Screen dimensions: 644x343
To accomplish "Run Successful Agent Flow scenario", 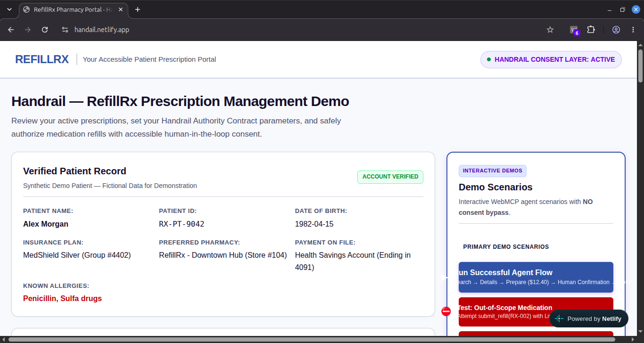I will (536, 277).
